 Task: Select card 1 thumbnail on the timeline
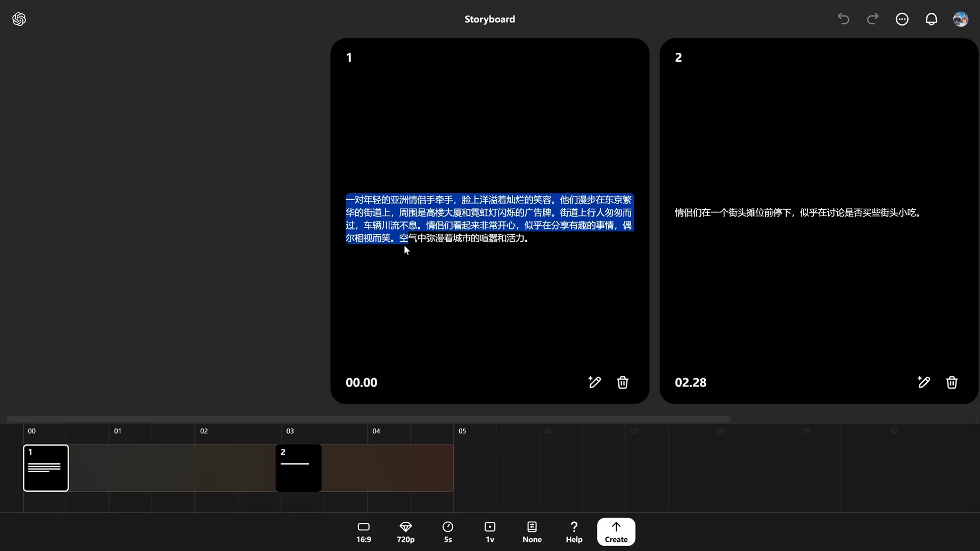point(46,468)
